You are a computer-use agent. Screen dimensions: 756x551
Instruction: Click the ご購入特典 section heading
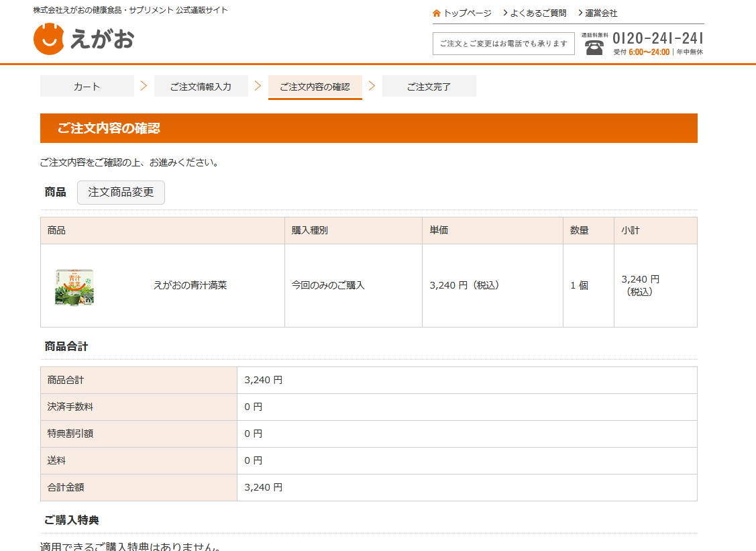[72, 520]
